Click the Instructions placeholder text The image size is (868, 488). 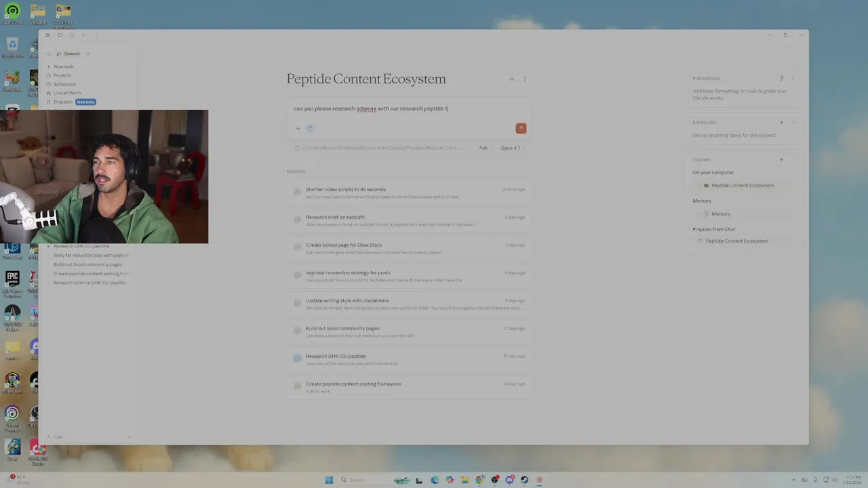click(739, 94)
